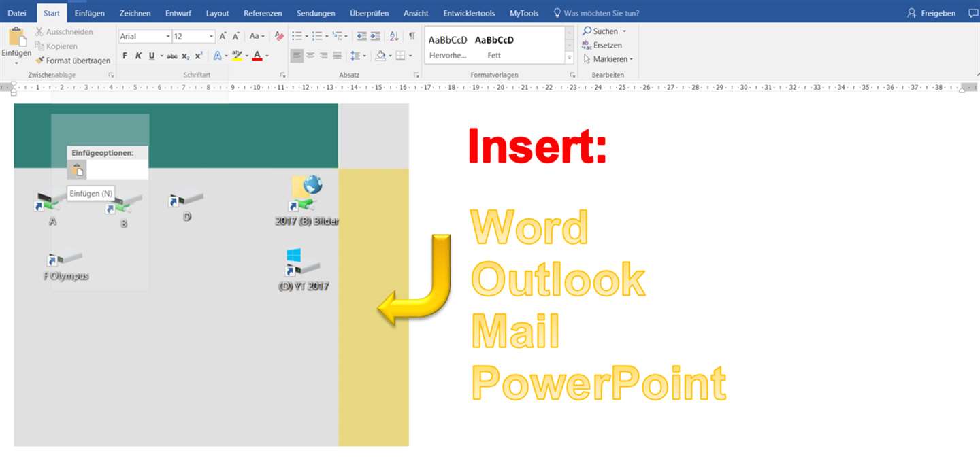Viewport: 980px width, 461px height.
Task: Decrease font size with the smaller A icon
Action: [x=235, y=37]
